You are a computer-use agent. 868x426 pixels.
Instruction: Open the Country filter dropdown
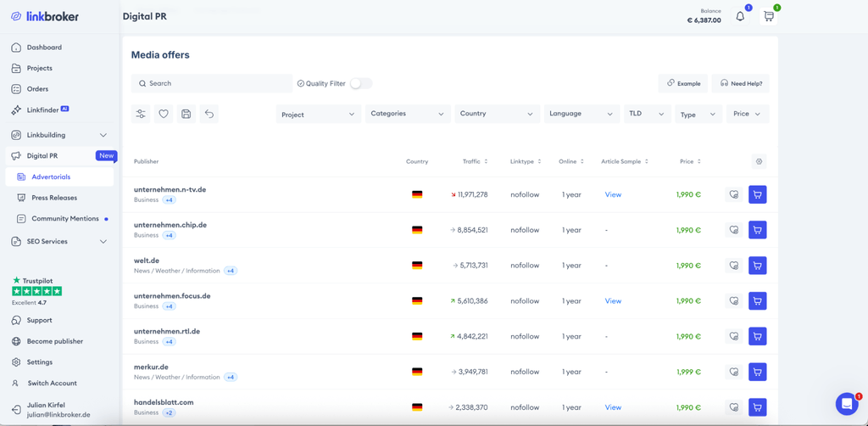click(496, 114)
